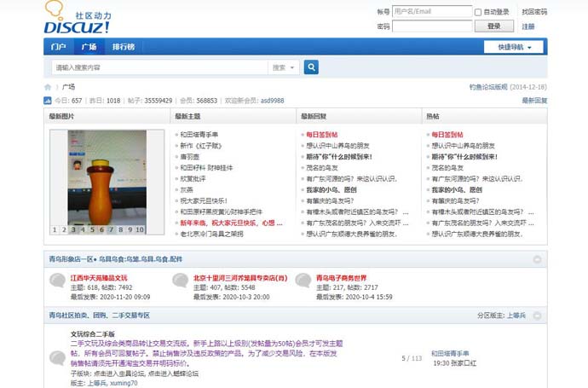Click speech bubble icon beside 青鸟电子商务世界
Screen dimensions: 588x388
(x=303, y=281)
